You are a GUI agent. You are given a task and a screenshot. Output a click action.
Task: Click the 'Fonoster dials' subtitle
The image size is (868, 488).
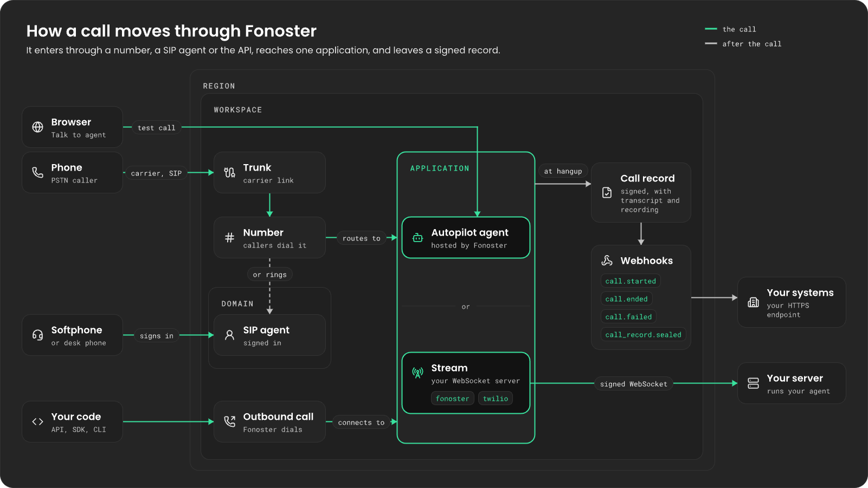273,430
